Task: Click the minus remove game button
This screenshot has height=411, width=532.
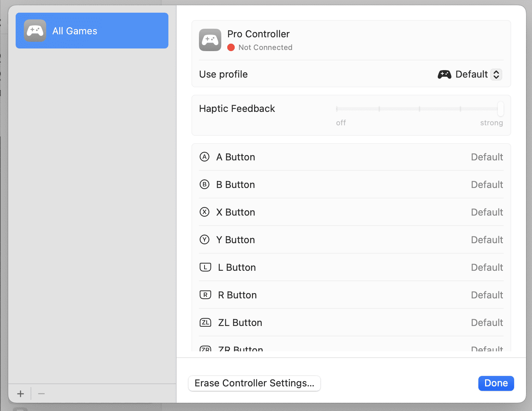Action: tap(41, 394)
